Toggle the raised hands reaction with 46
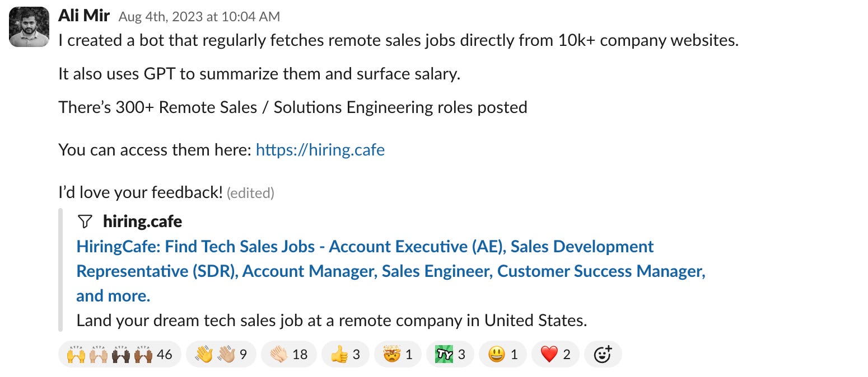Screen dimensions: 868x377 pos(119,354)
